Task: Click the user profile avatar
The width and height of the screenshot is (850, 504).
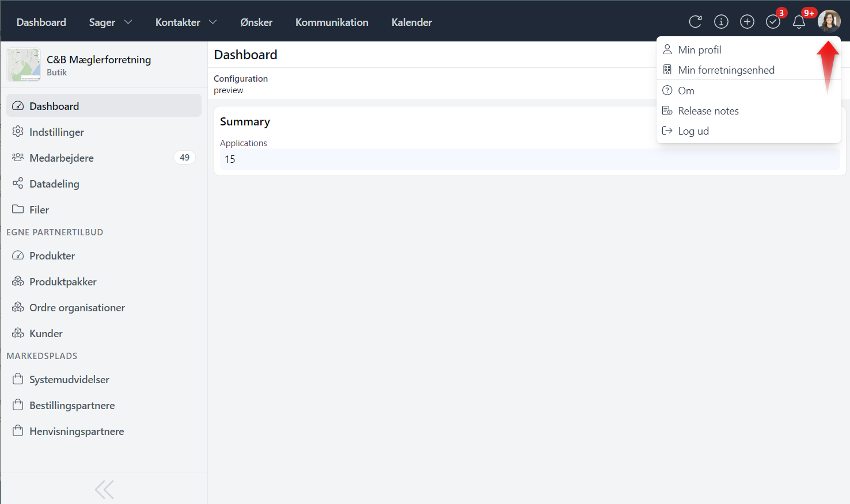Action: pyautogui.click(x=829, y=21)
